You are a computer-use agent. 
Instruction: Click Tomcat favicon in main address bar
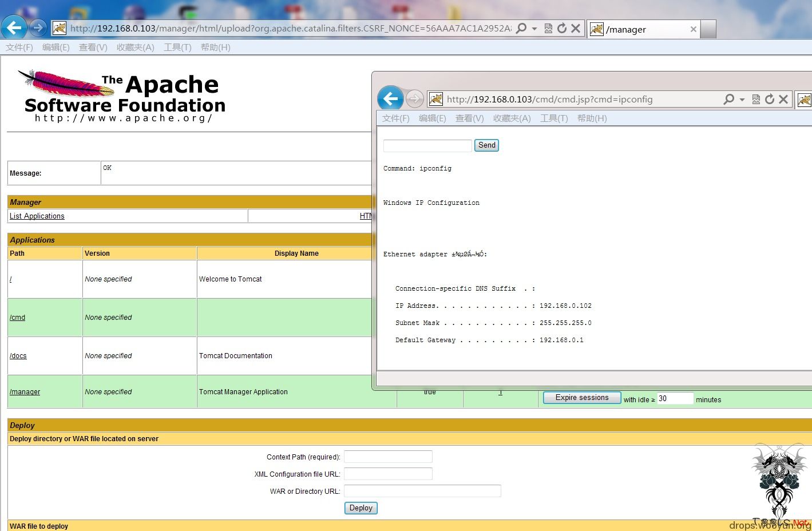tap(60, 28)
